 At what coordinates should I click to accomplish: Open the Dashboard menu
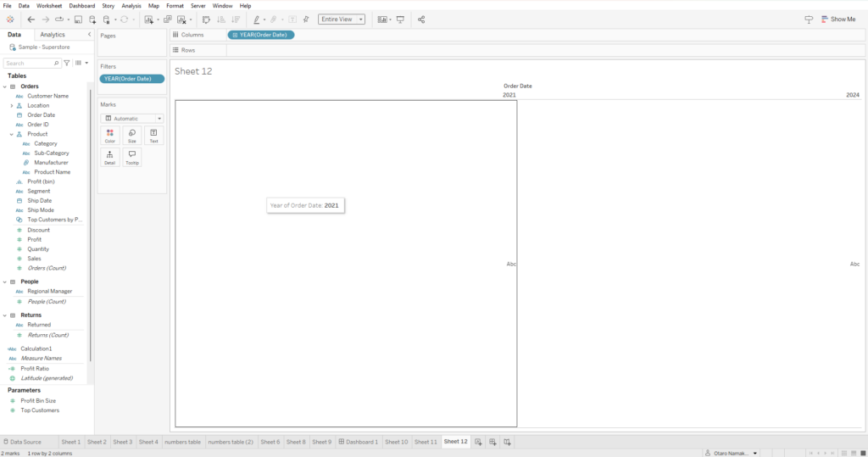coord(82,6)
